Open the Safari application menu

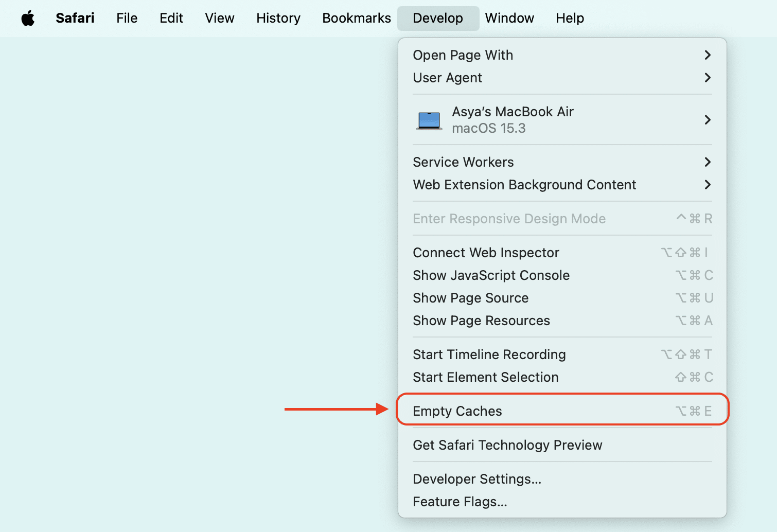click(x=75, y=19)
